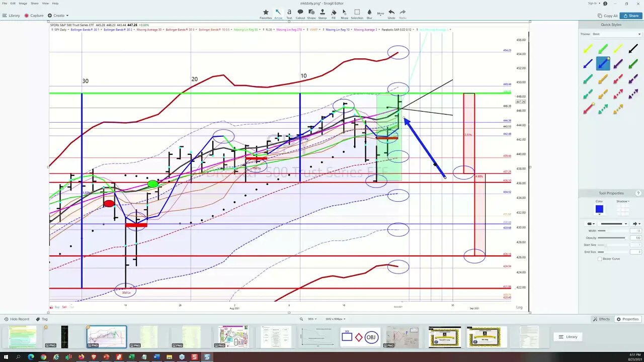This screenshot has width=644, height=362.
Task: Open the blue Color swatch picker
Action: [x=599, y=209]
